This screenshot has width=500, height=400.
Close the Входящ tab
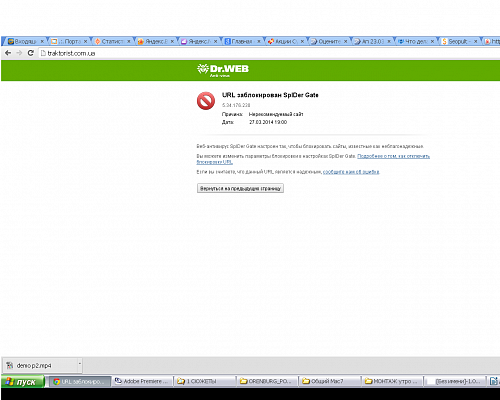pos(42,41)
